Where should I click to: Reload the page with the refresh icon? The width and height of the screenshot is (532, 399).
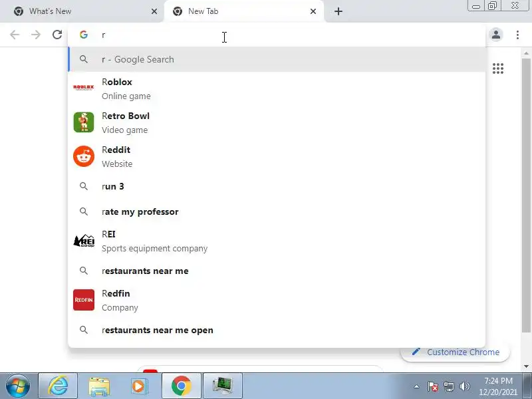[x=57, y=35]
